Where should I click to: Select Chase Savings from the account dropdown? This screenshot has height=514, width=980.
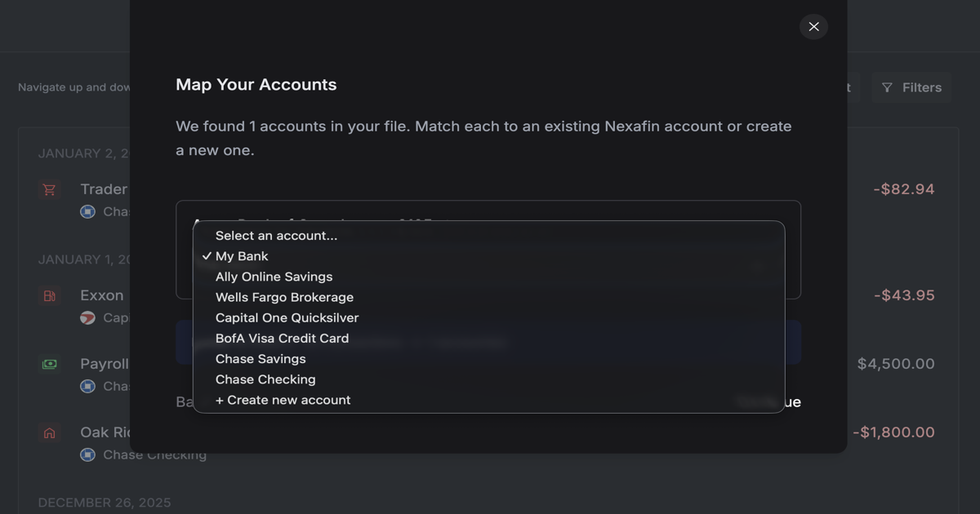(261, 359)
